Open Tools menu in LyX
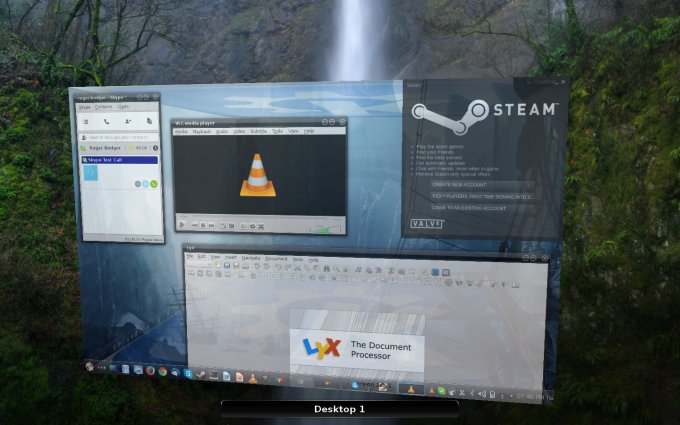Viewport: 680px width, 425px height. 298,259
